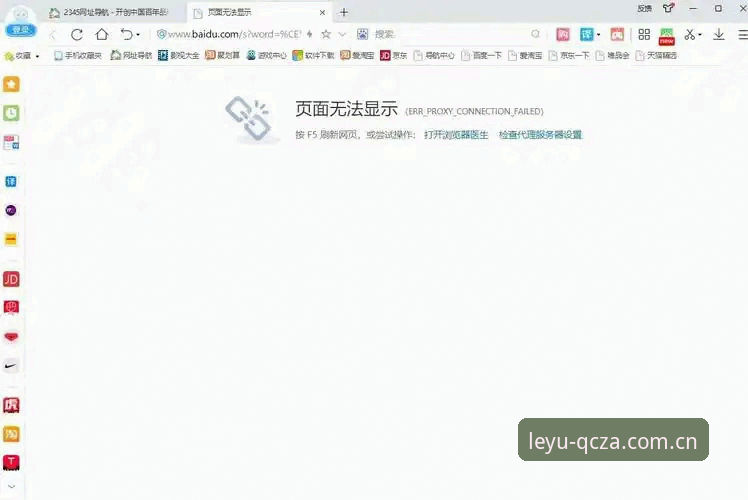The image size is (748, 500).
Task: Open the pink 购 shopping toolbar icon
Action: 563,34
